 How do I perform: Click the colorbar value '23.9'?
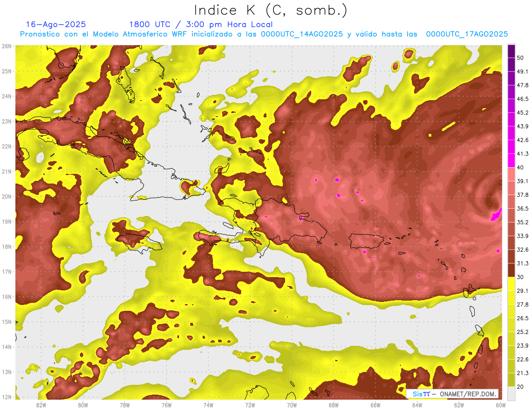point(523,345)
